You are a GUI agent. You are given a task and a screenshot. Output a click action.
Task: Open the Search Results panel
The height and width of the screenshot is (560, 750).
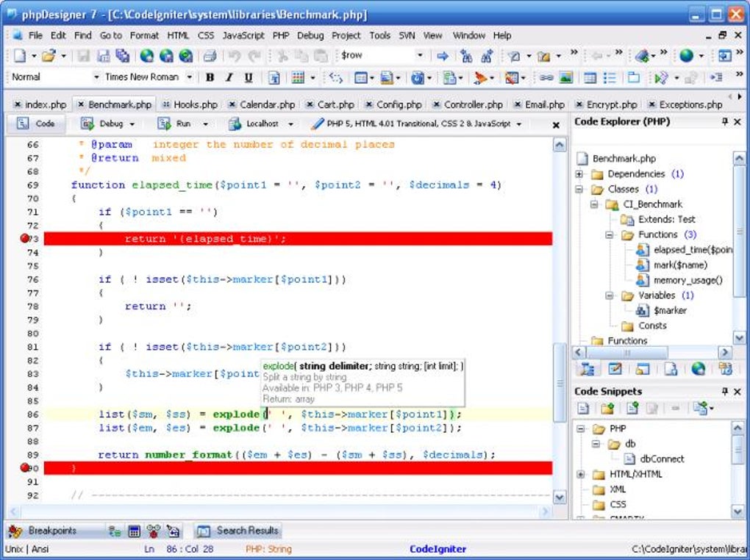238,531
